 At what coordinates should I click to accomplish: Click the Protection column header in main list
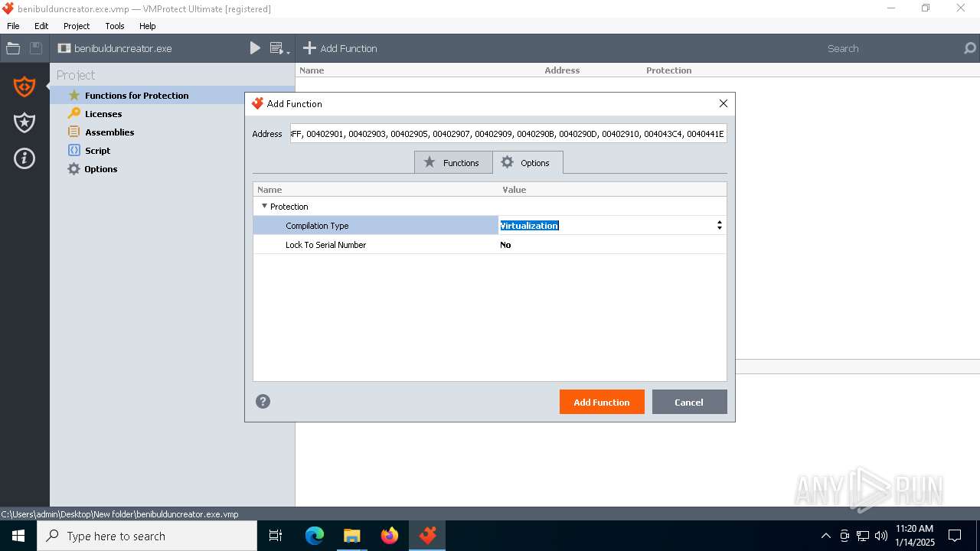(x=669, y=70)
